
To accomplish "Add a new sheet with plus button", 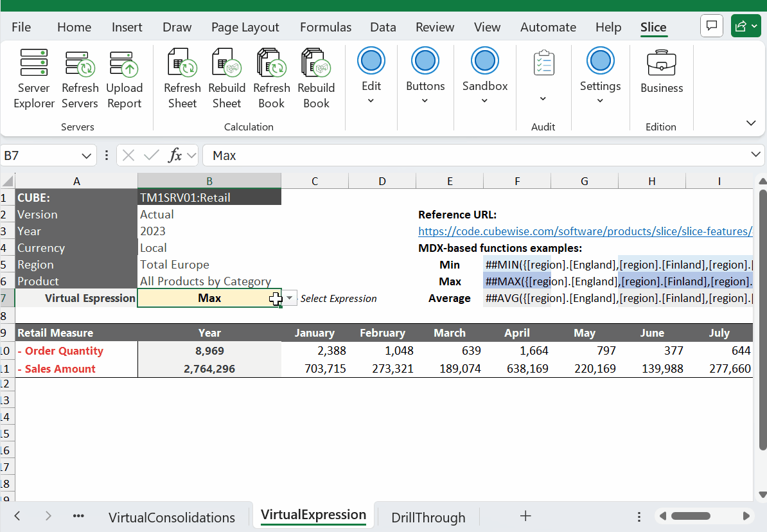I will pyautogui.click(x=525, y=516).
